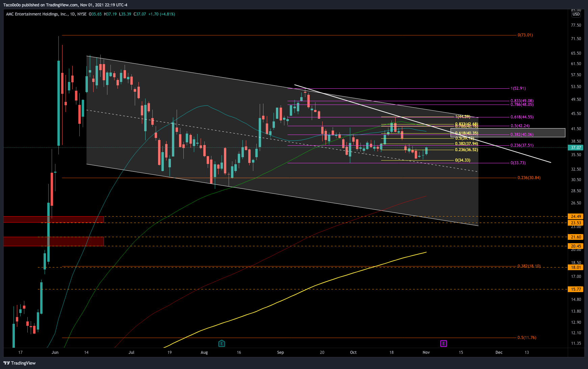Click the 11.35 price axis label
The height and width of the screenshot is (369, 588).
[x=576, y=343]
